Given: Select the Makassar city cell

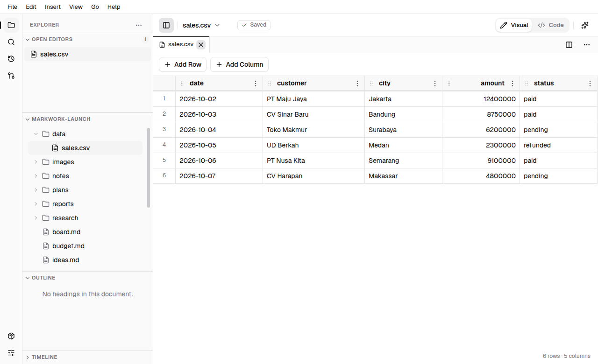Looking at the screenshot, I should point(403,176).
